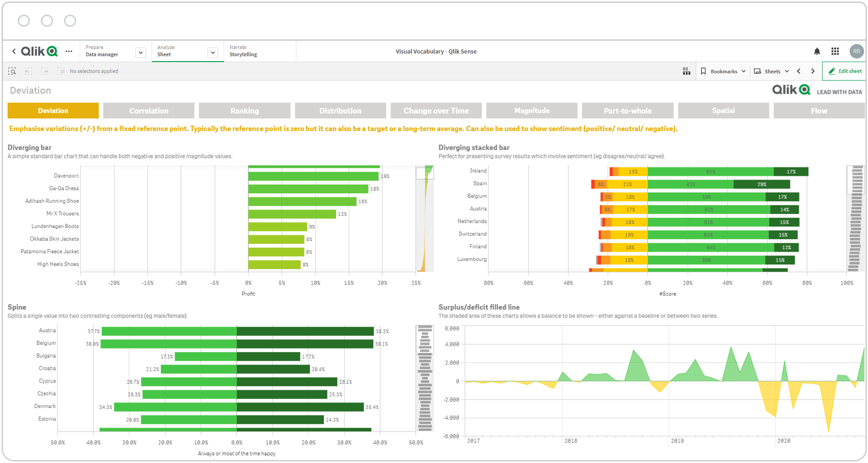The image size is (868, 463).
Task: Open the Qlik logo home link
Action: pos(39,51)
